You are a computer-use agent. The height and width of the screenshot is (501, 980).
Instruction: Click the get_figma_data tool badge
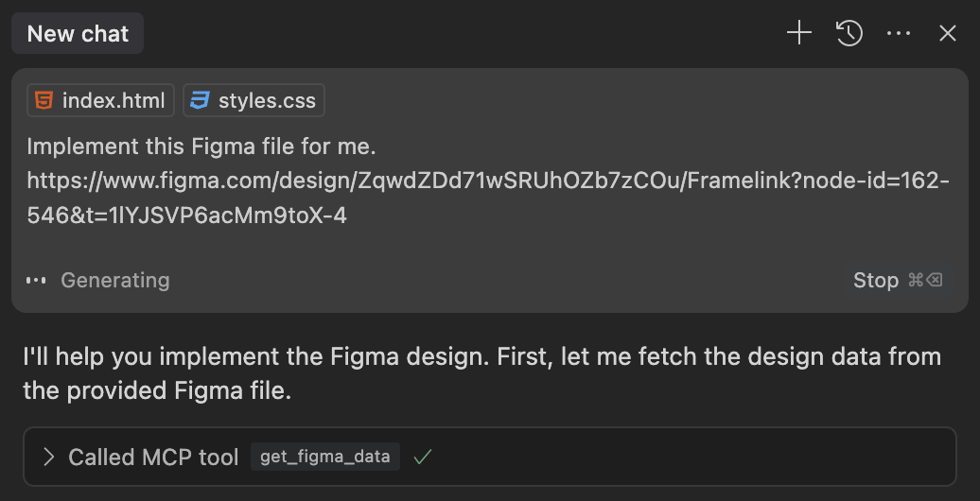325,457
